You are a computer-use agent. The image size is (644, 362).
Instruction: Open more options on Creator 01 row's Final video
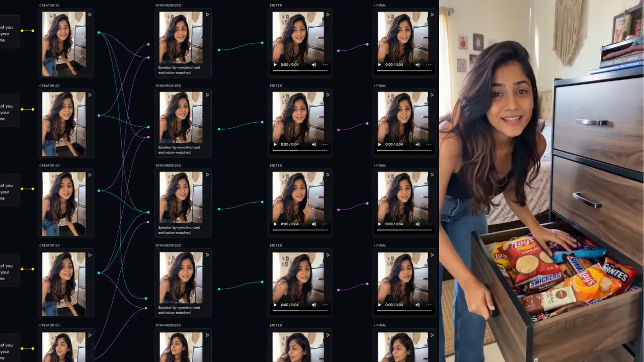click(x=429, y=64)
